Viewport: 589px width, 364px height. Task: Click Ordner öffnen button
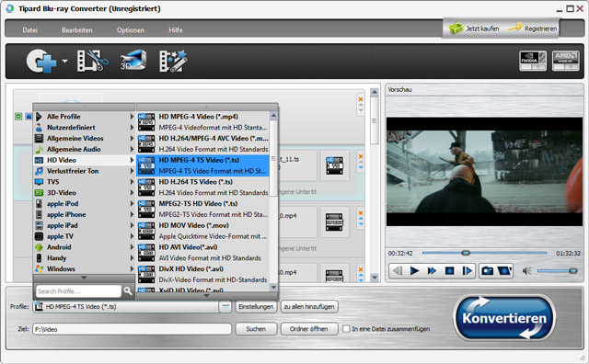tap(309, 329)
